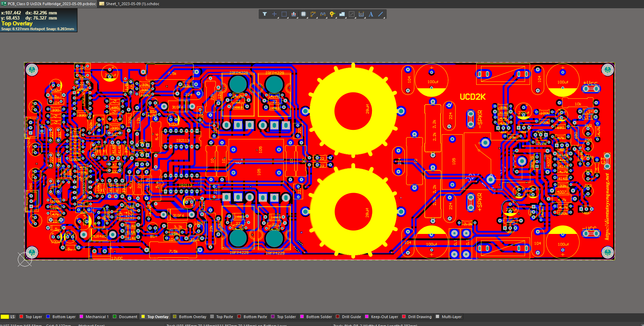
Task: Click the yellow current layer color swatch
Action: point(5,317)
